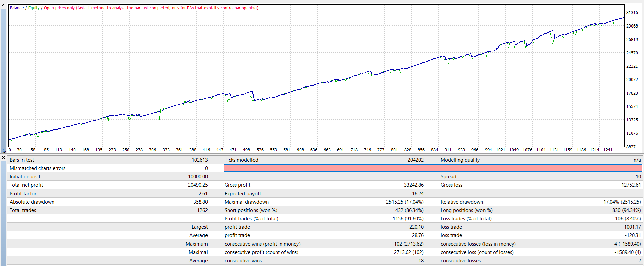The height and width of the screenshot is (269, 644).
Task: Click the Profit factor value 2.61
Action: point(203,194)
